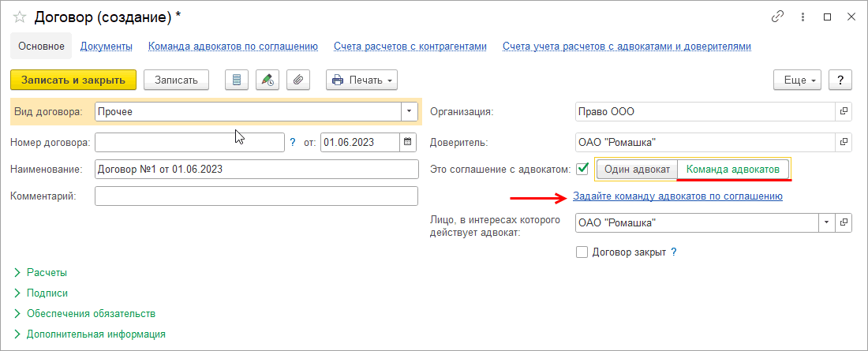
Task: Switch to 'Документы' tab
Action: (x=107, y=47)
